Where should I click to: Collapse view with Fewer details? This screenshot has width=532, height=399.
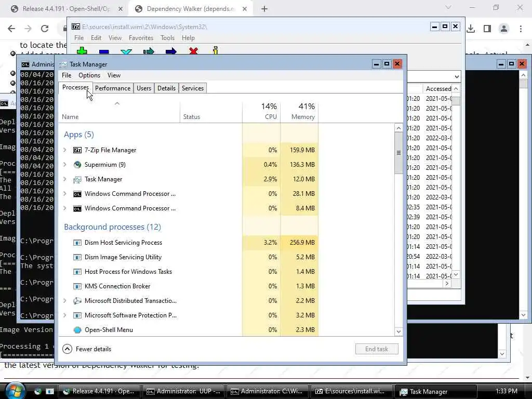(87, 349)
